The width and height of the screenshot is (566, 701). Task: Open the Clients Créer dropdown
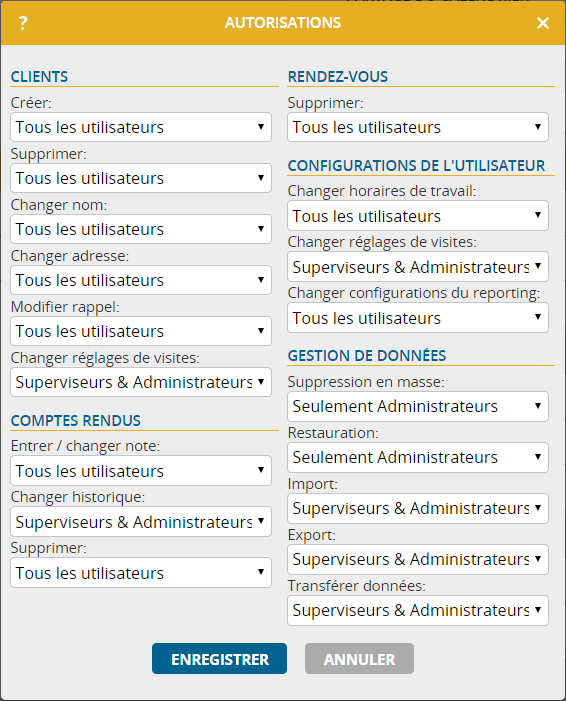tap(141, 127)
